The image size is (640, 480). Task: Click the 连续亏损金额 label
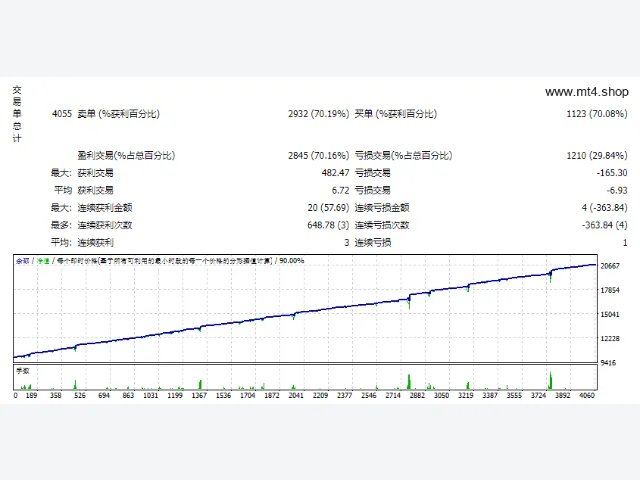[382, 208]
